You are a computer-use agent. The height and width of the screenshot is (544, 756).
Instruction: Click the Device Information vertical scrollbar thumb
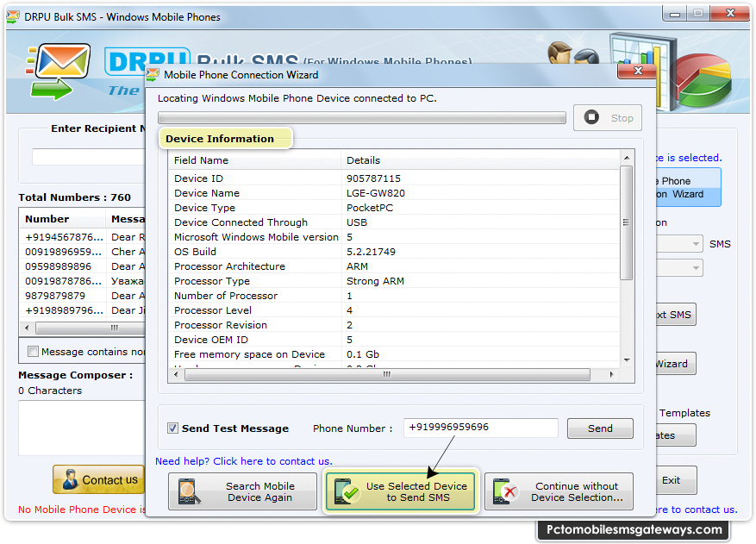point(626,222)
